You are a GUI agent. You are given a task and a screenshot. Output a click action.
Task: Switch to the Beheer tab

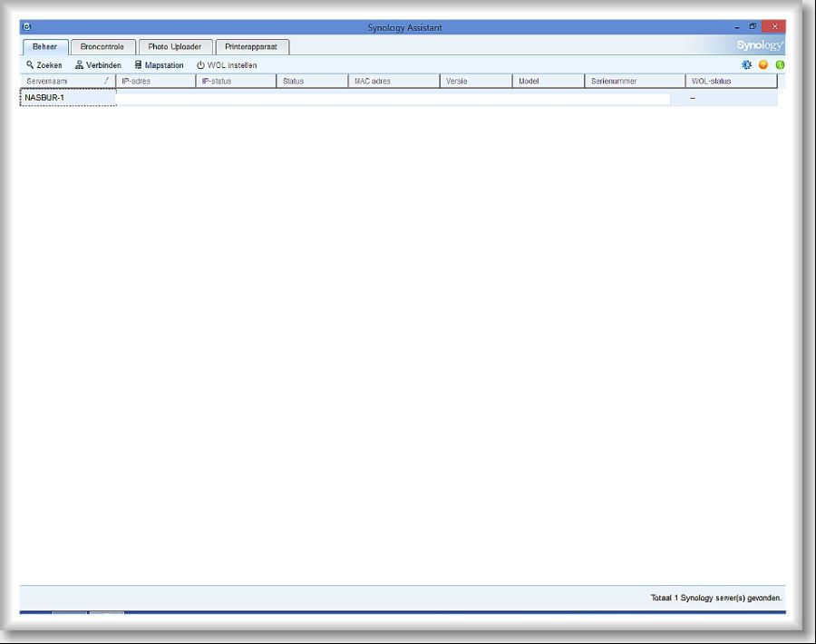45,47
